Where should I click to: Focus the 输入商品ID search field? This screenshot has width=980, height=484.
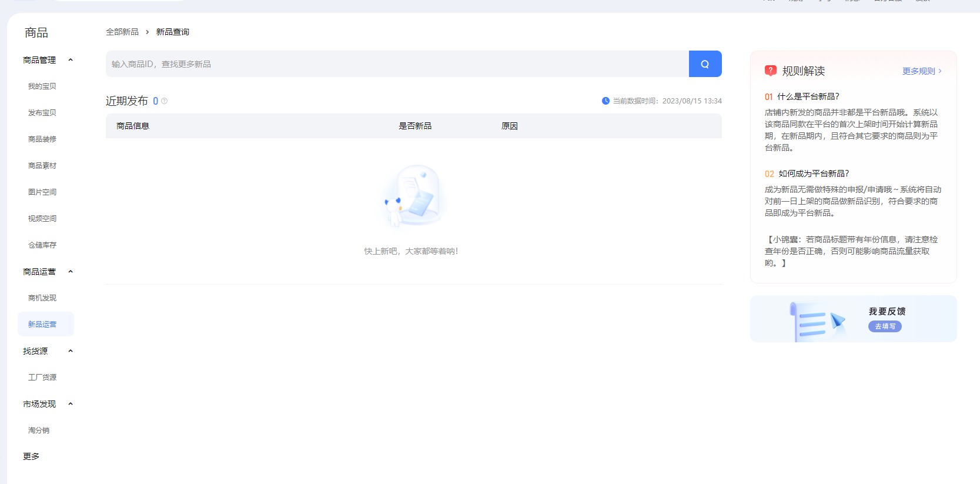[x=397, y=64]
